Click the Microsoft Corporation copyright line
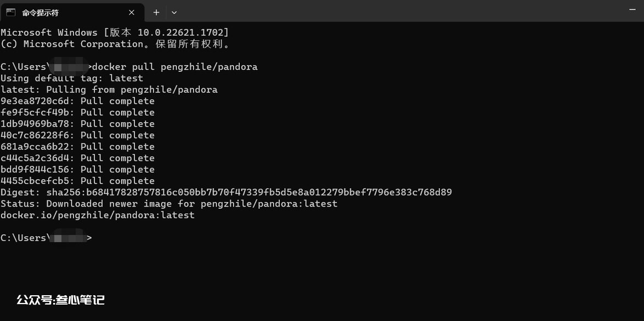 pyautogui.click(x=115, y=44)
